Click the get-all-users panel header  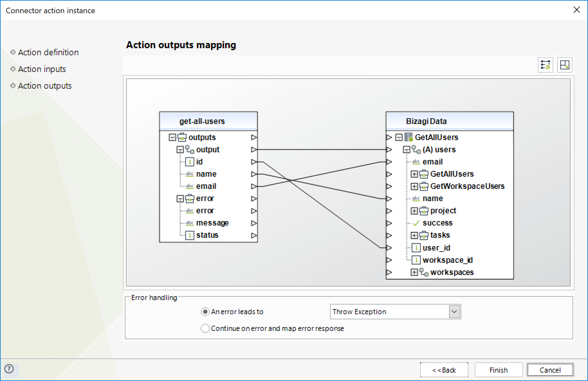(208, 121)
